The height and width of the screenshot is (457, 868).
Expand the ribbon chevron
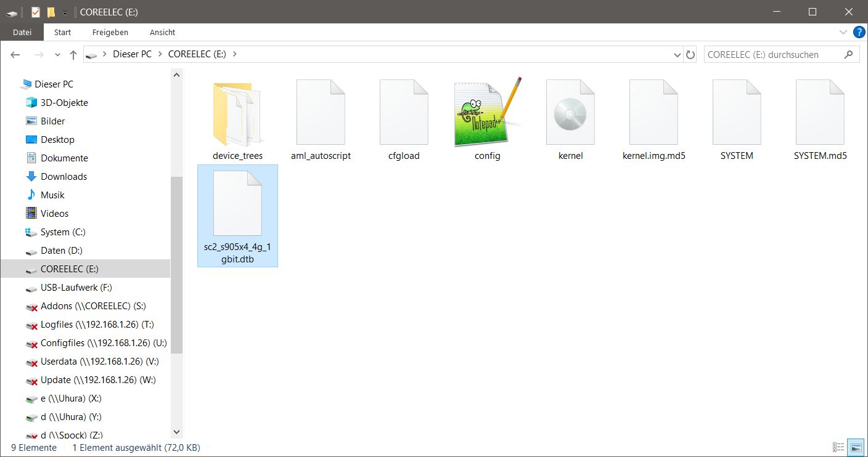pyautogui.click(x=843, y=32)
